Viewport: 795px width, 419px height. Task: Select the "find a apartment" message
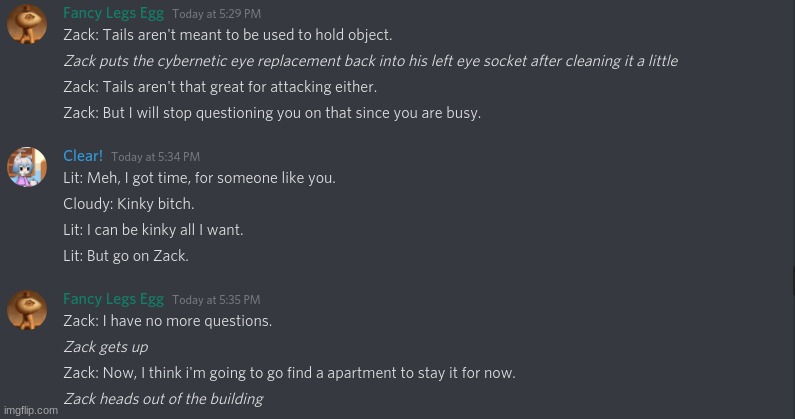[x=289, y=373]
